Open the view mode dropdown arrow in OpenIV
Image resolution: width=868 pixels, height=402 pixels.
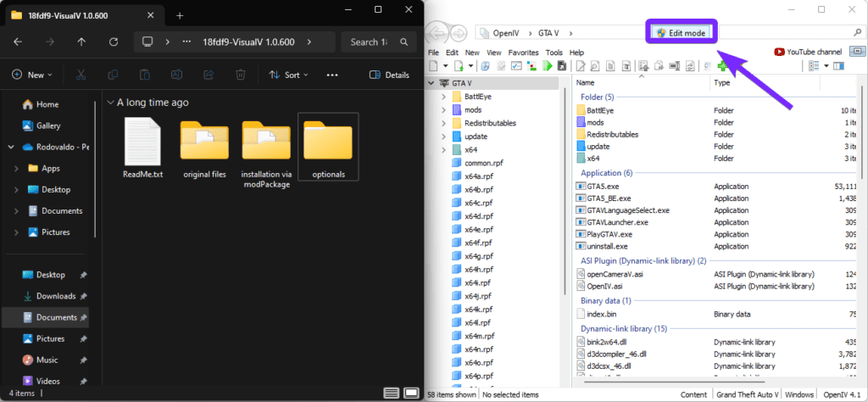(x=826, y=66)
